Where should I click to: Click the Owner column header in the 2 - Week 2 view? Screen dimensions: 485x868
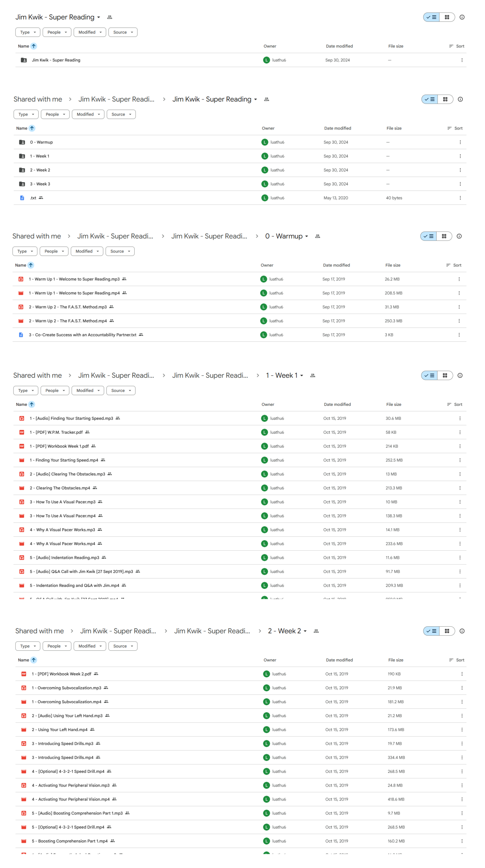(270, 659)
